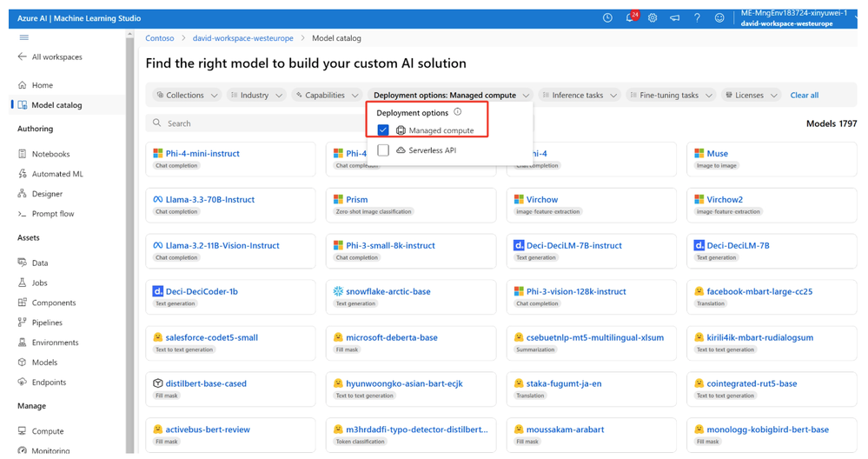Open the Muse model card

(x=772, y=159)
